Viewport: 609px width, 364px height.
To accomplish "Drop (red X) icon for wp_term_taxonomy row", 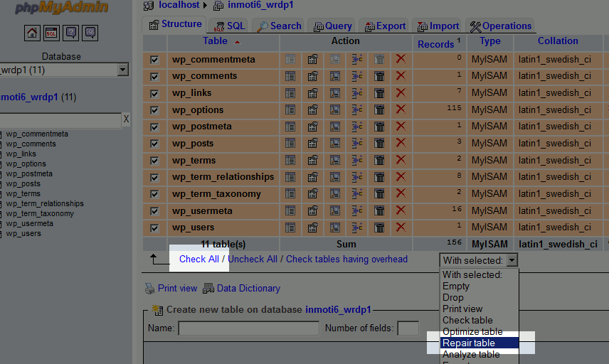I will (x=401, y=193).
